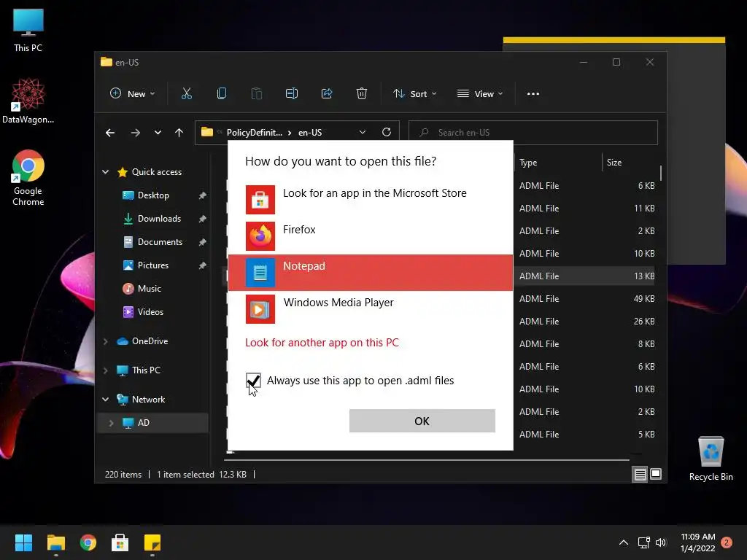Open the Sticky Notes taskbar app
This screenshot has width=747, height=560.
click(x=152, y=542)
